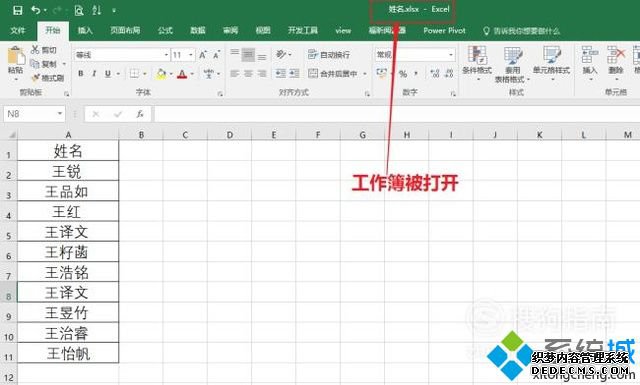Select cell containing 王品如
The width and height of the screenshot is (640, 385).
click(x=68, y=191)
